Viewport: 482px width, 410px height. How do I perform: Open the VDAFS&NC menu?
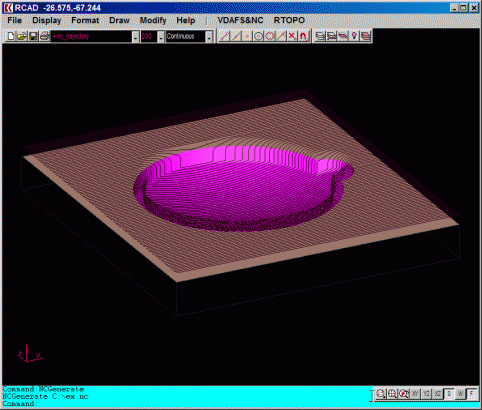point(240,20)
